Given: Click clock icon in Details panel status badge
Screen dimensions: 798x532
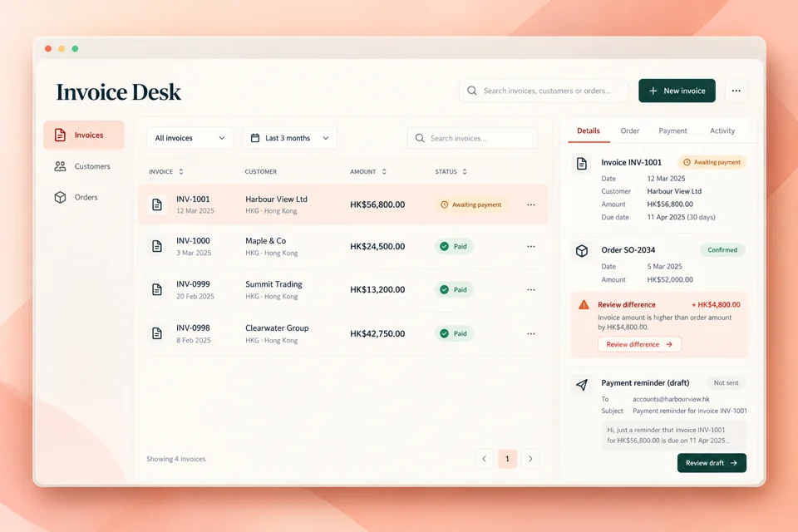Looking at the screenshot, I should pos(687,162).
